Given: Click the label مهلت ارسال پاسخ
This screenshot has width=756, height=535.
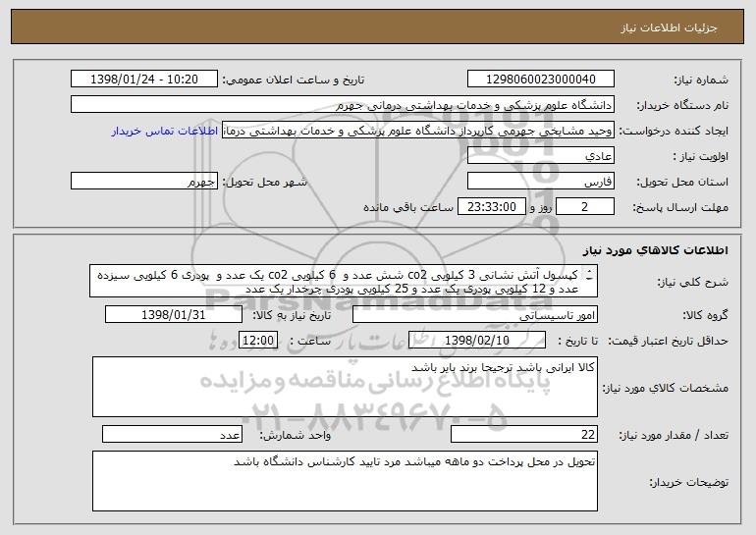Looking at the screenshot, I should pyautogui.click(x=680, y=207).
